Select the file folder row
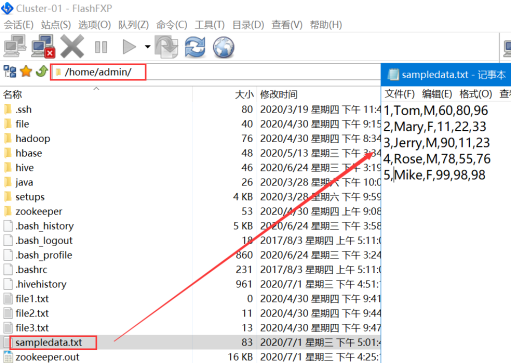512x363 pixels. tap(191, 124)
